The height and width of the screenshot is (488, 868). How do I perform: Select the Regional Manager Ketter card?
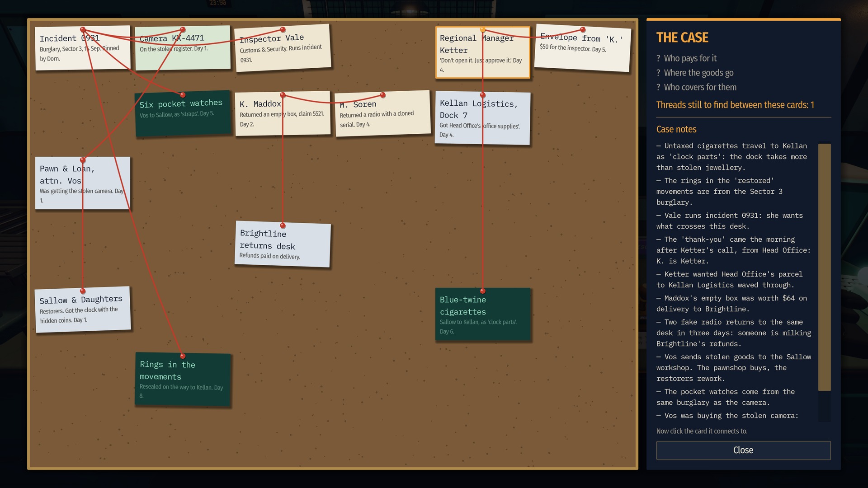pyautogui.click(x=483, y=52)
